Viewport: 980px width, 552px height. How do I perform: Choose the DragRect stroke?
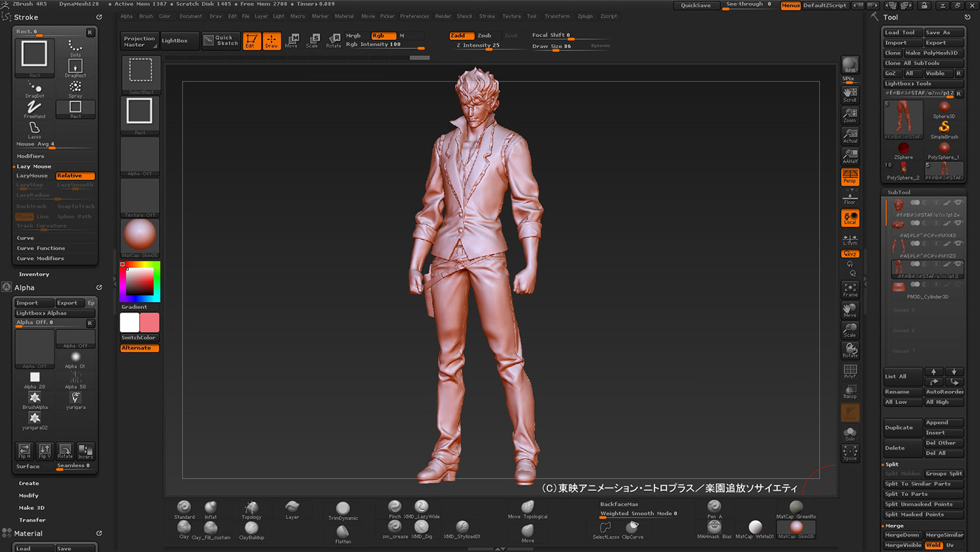point(76,69)
